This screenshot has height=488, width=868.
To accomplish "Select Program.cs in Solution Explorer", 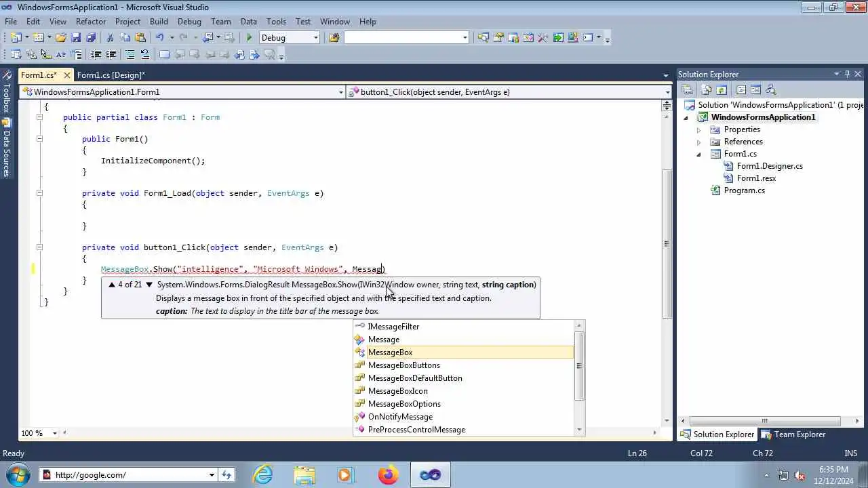I will pyautogui.click(x=744, y=190).
